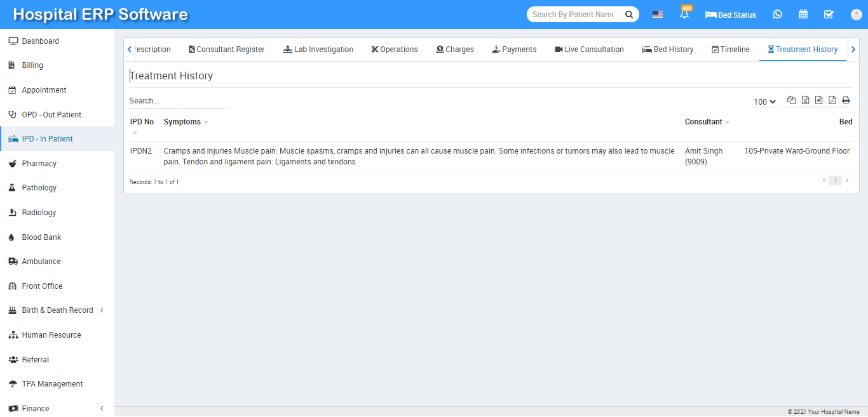Switch to the Bed History tab

[668, 50]
